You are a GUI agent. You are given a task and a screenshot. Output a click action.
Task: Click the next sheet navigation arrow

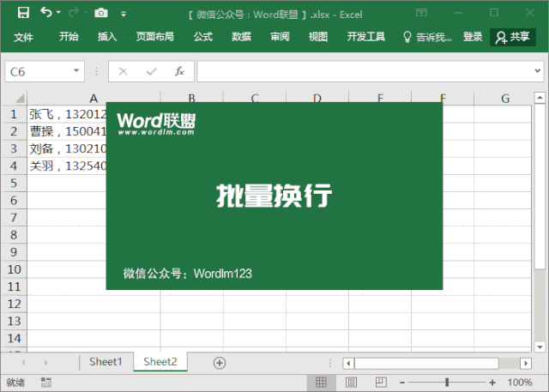tap(45, 363)
